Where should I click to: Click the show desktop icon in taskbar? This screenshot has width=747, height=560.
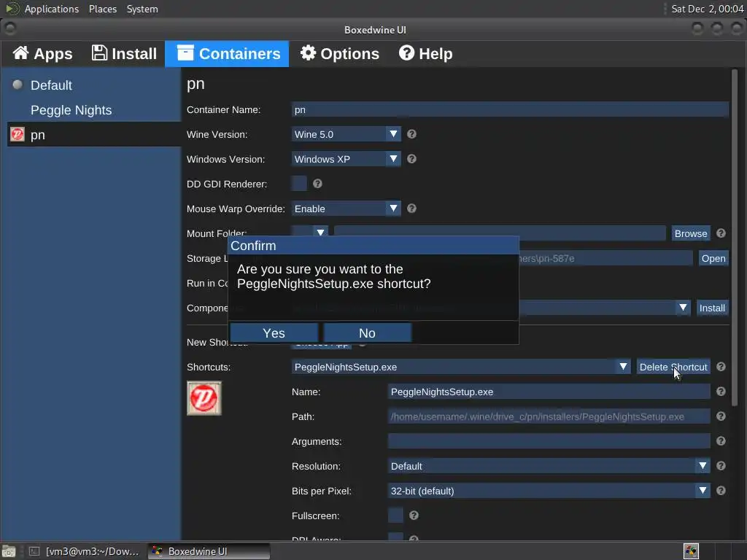9,551
